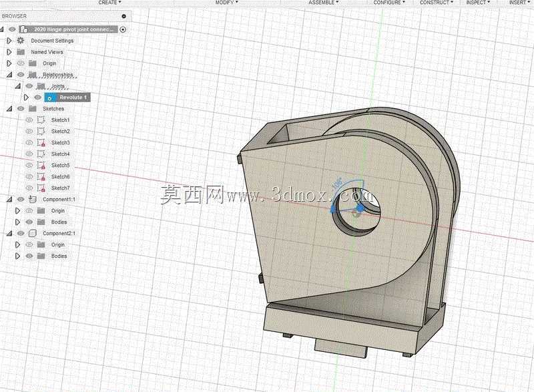534x392 pixels.
Task: Click the Document Settings gear icon
Action: [21, 41]
